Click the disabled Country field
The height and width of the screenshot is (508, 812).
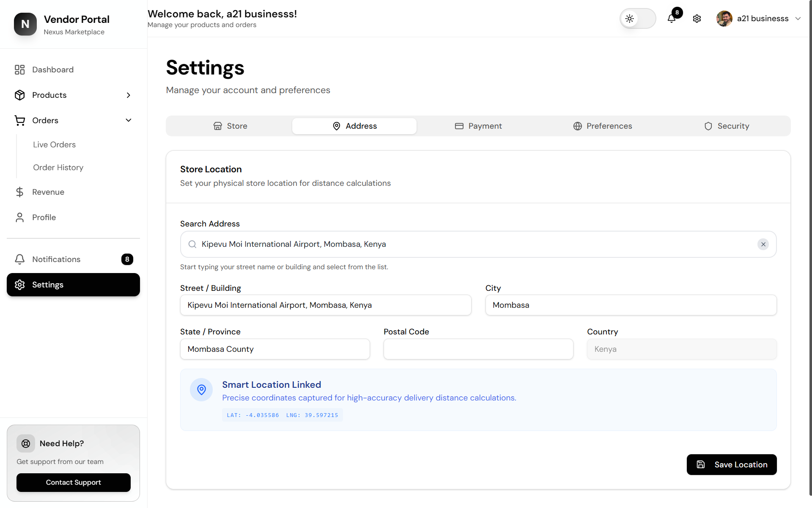tap(682, 349)
